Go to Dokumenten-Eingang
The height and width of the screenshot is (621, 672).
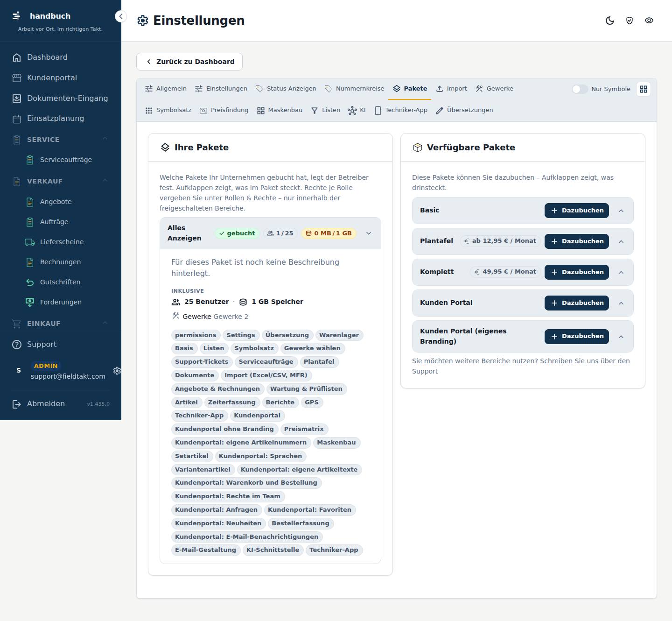click(61, 99)
